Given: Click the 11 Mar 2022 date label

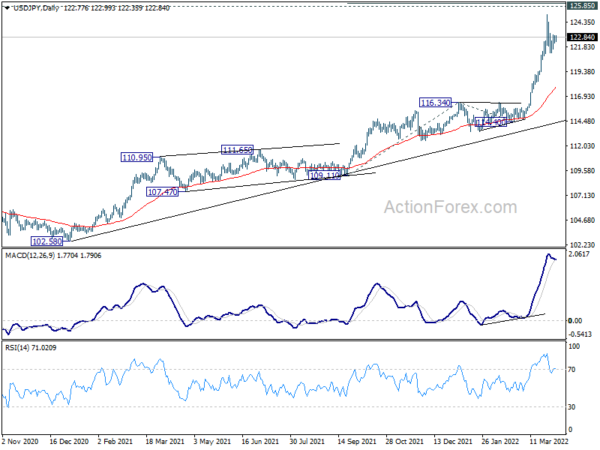Looking at the screenshot, I should (549, 442).
